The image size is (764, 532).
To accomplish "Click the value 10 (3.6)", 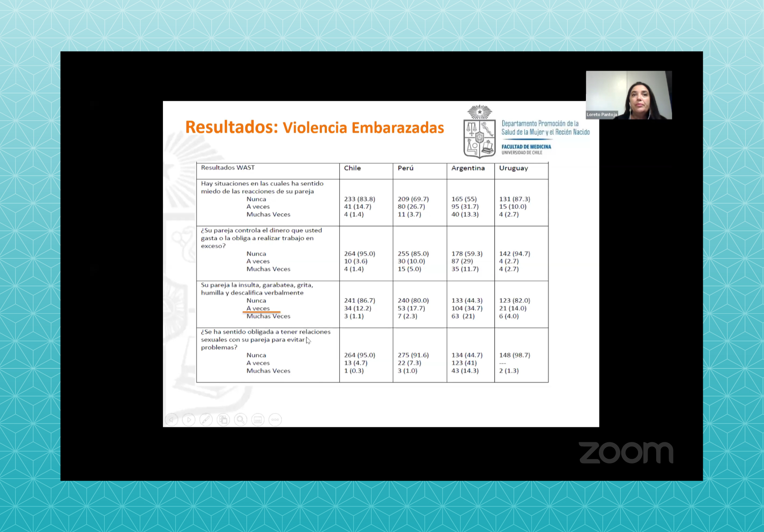I will 356,261.
